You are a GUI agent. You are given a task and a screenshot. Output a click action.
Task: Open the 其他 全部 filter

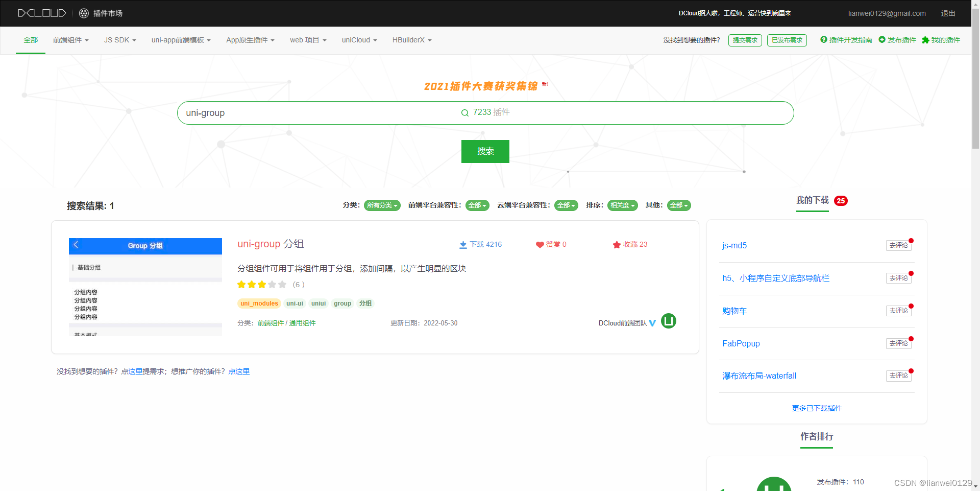pos(679,205)
